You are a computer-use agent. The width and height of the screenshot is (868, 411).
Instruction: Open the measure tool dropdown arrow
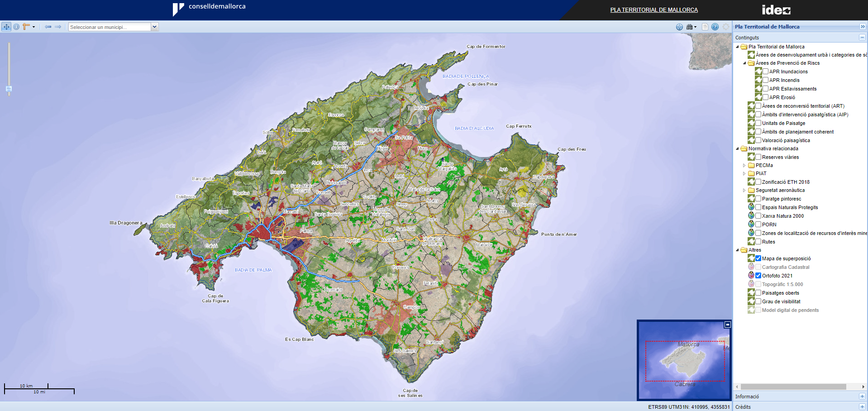(x=33, y=27)
